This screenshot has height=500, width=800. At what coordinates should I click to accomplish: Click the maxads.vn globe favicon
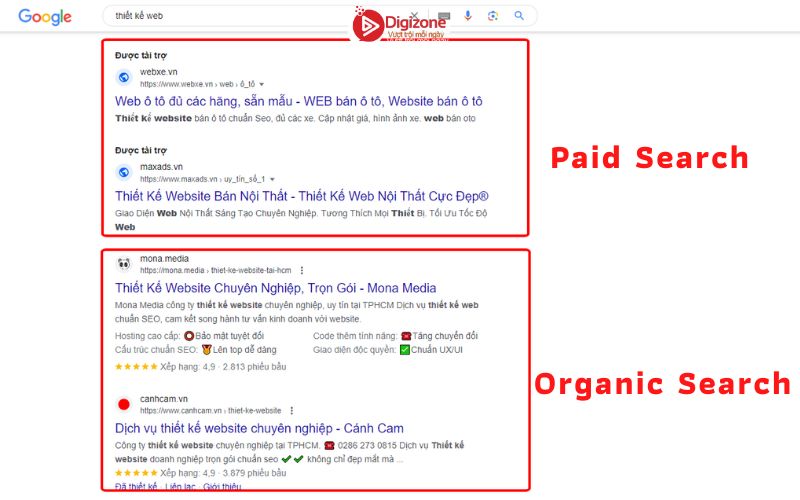pos(124,172)
